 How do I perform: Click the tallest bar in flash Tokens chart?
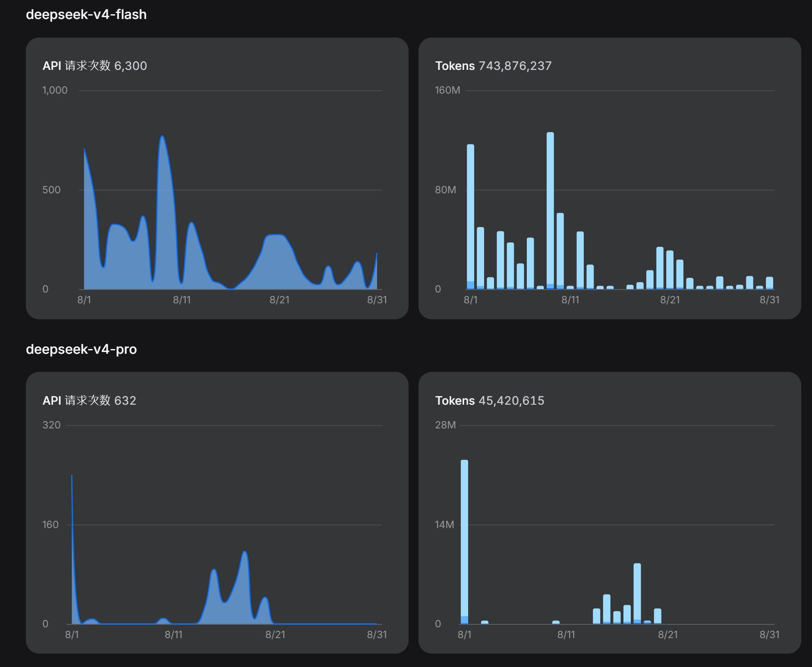click(550, 211)
